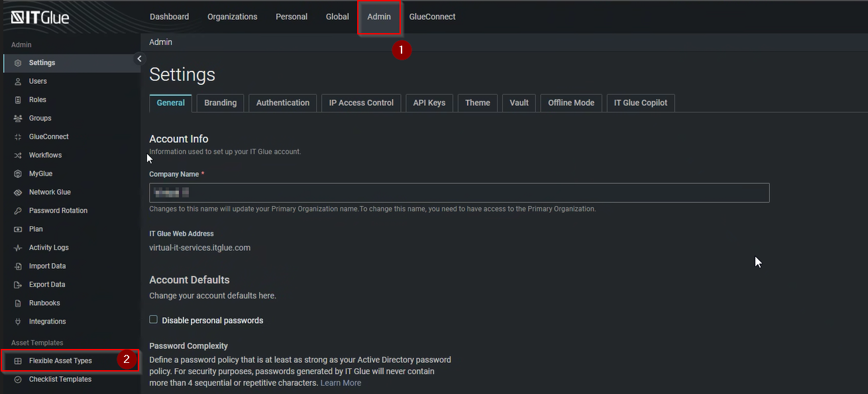Click the Flexible Asset Types grid icon
The height and width of the screenshot is (394, 868).
click(18, 361)
